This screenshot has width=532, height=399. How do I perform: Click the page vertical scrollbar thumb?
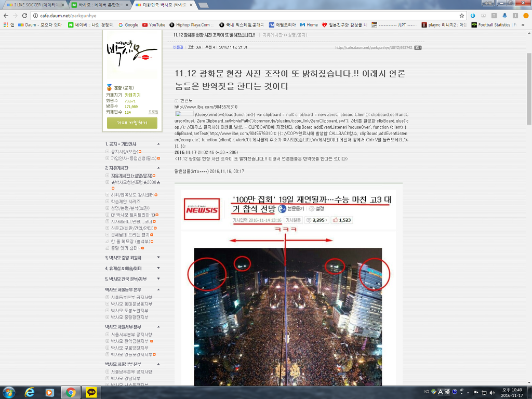pos(529,89)
